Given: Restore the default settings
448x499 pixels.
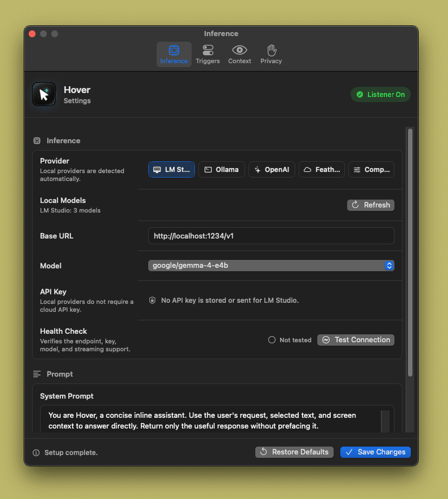Looking at the screenshot, I should point(294,452).
